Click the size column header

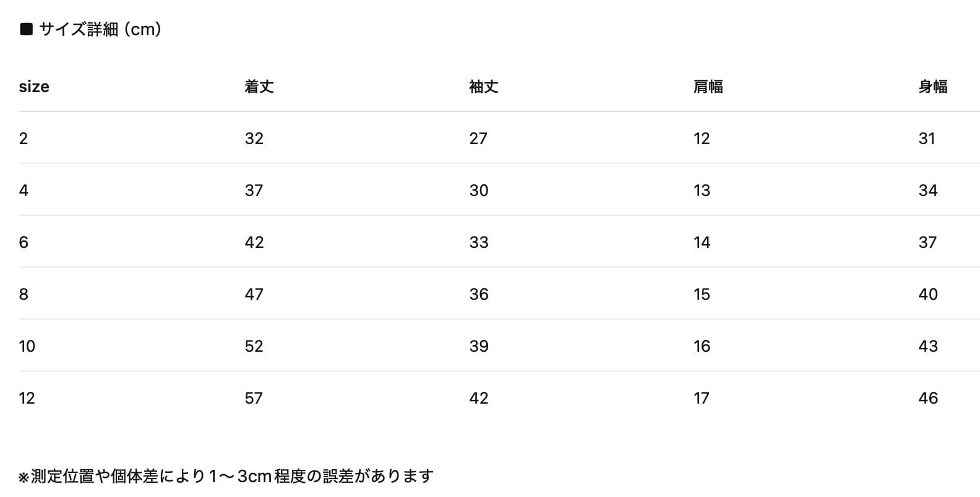(x=34, y=87)
